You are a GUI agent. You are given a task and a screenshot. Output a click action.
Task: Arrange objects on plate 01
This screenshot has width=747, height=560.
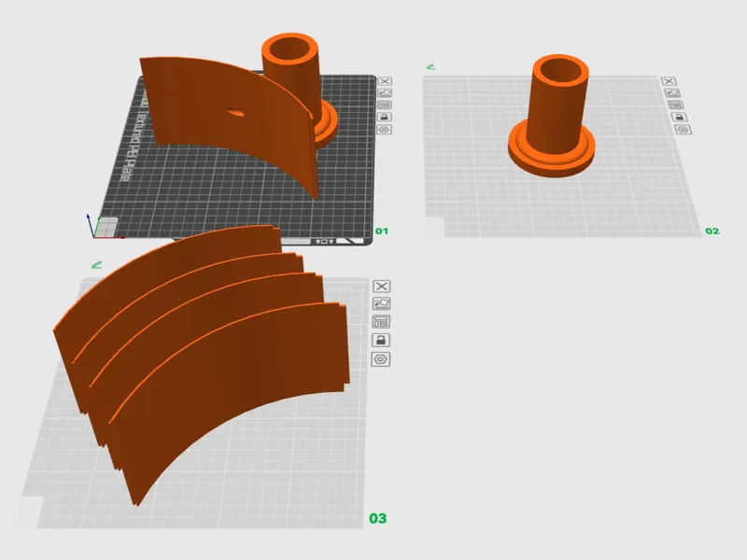click(x=385, y=105)
